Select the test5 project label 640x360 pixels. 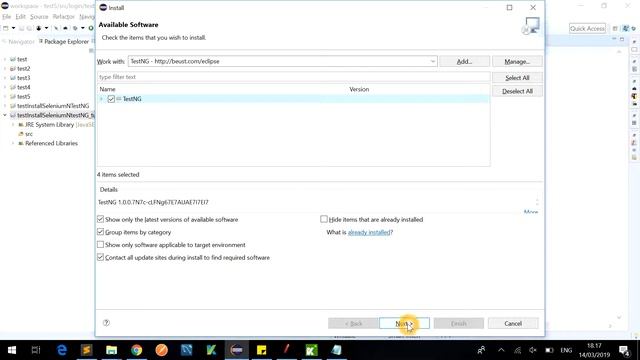click(x=23, y=96)
